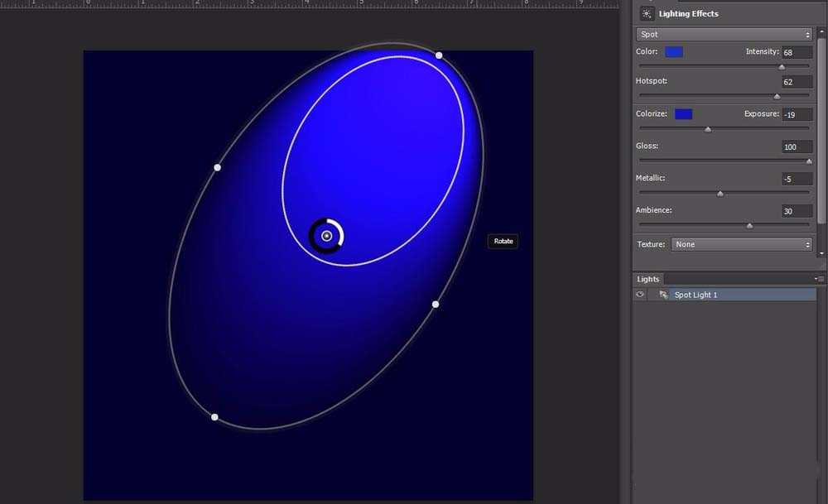
Task: Click the left handle of the outer ellipse
Action: [x=217, y=167]
